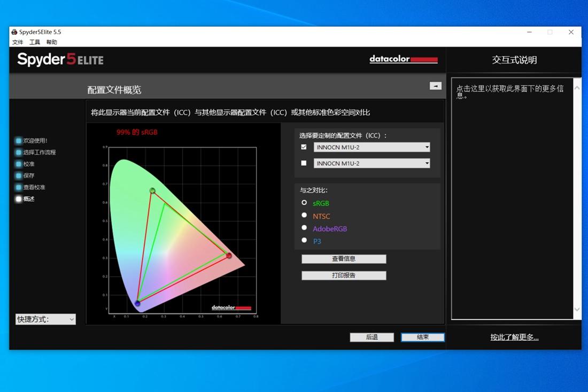The height and width of the screenshot is (392, 588).
Task: Open the 帮助 menu
Action: tap(52, 42)
